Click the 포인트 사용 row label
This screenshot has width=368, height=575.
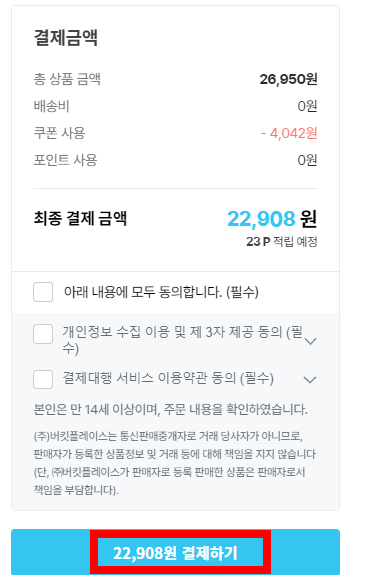pos(66,160)
